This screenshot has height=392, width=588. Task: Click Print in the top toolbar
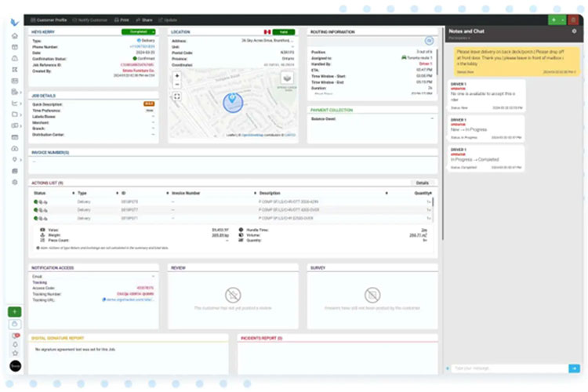pyautogui.click(x=122, y=20)
